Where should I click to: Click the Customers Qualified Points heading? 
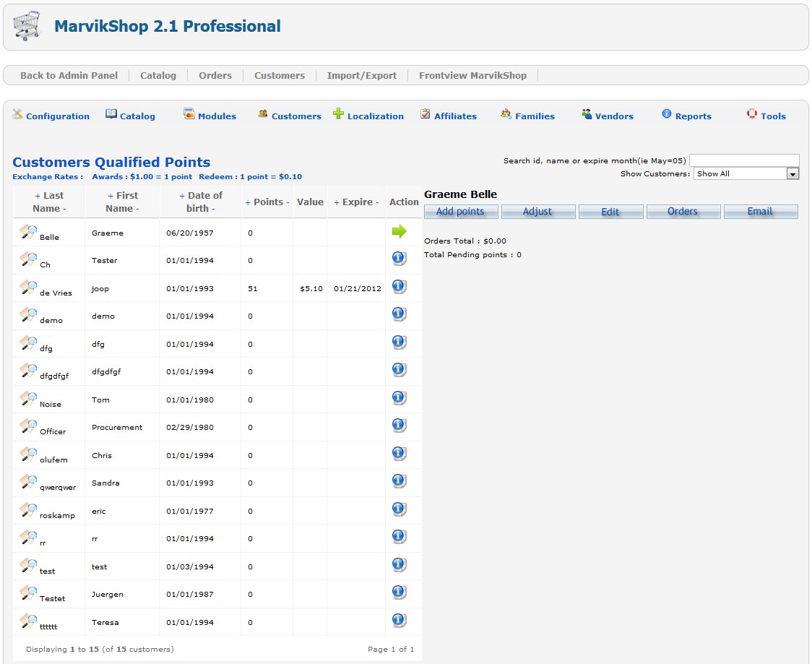click(111, 162)
